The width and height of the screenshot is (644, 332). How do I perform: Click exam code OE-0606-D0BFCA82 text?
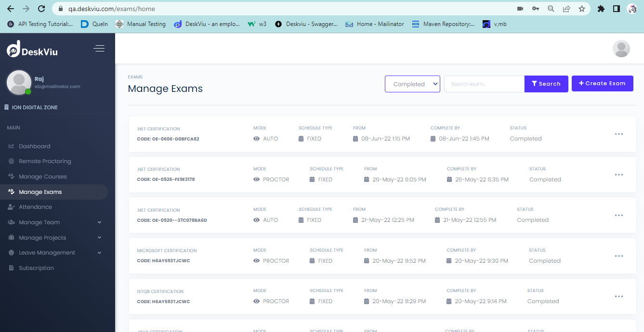pyautogui.click(x=168, y=139)
